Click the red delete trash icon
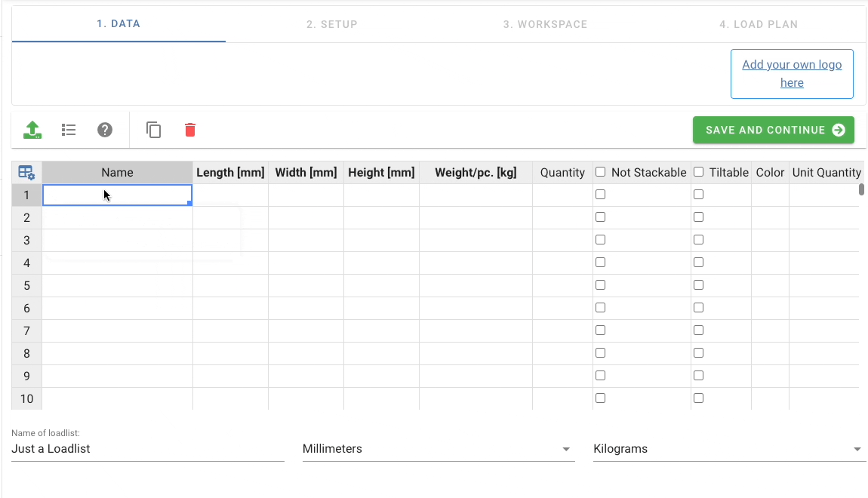 [x=189, y=130]
